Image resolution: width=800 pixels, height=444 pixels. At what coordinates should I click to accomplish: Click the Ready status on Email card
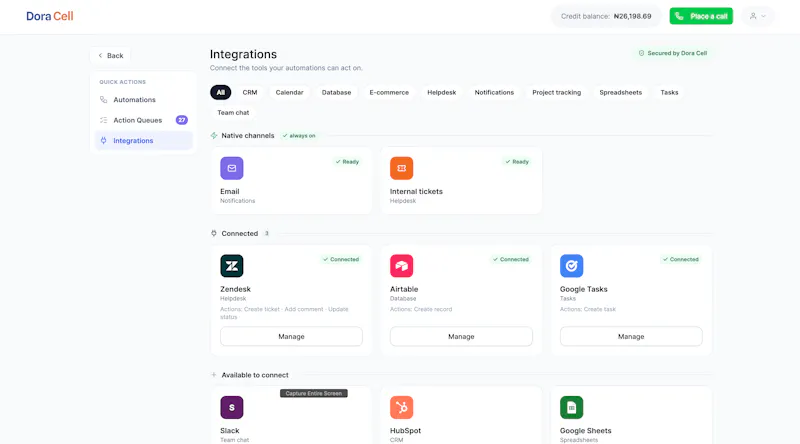pyautogui.click(x=347, y=162)
